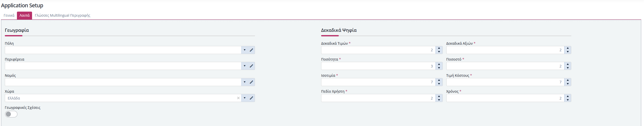This screenshot has height=126, width=644.
Task: Click the edit pencil icon for Νομός
Action: tap(251, 82)
